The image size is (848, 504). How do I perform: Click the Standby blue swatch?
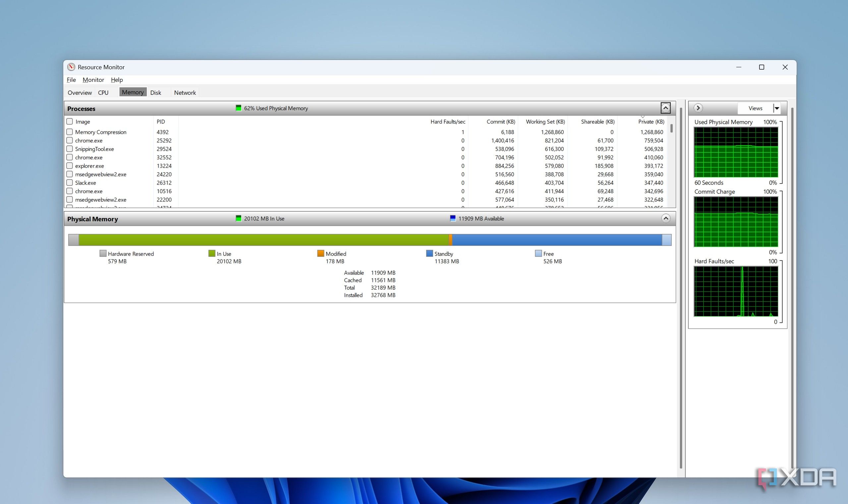coord(429,253)
